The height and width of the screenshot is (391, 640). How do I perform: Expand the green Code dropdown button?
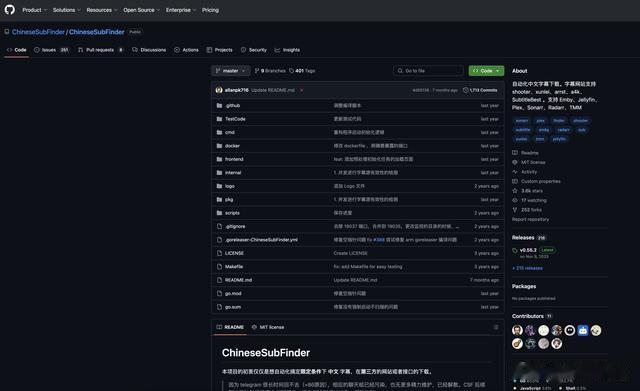(486, 71)
